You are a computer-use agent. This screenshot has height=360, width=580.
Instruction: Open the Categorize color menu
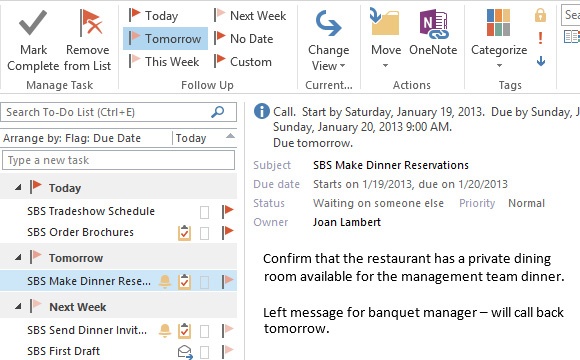coord(499,39)
